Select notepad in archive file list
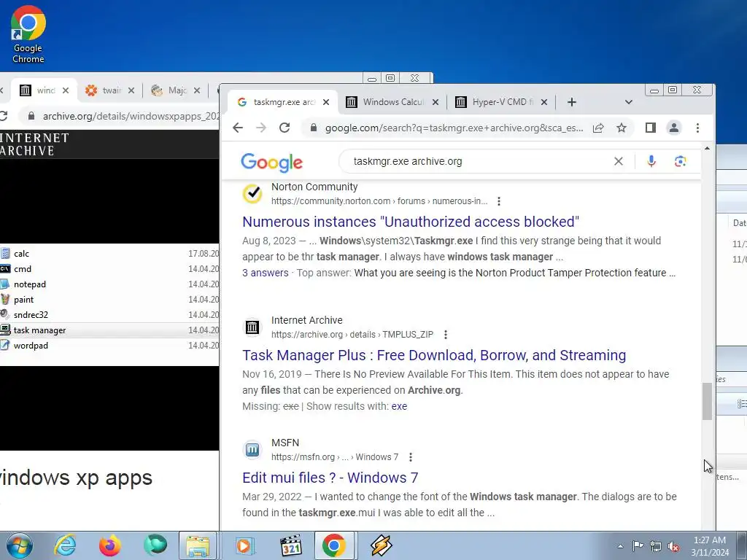The width and height of the screenshot is (747, 560). [29, 284]
